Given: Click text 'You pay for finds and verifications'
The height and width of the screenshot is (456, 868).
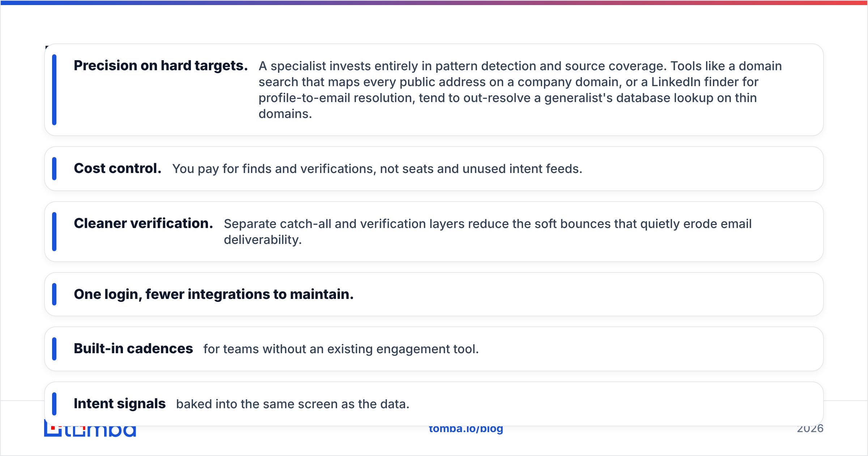Looking at the screenshot, I should point(272,169).
